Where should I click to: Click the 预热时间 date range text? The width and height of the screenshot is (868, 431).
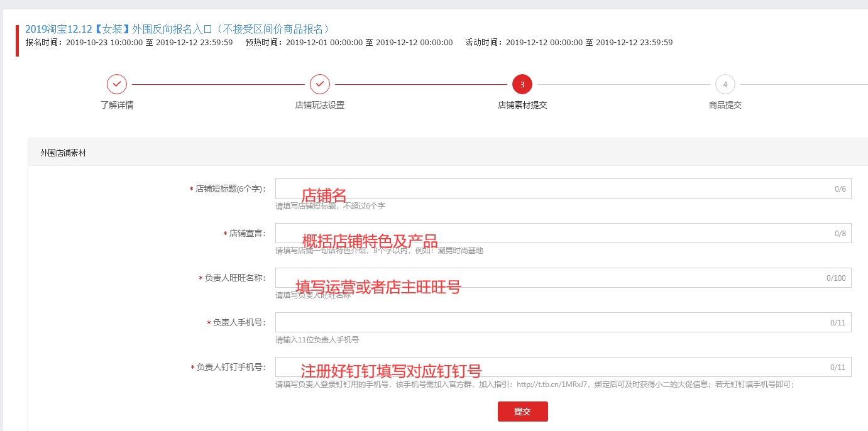pos(349,43)
